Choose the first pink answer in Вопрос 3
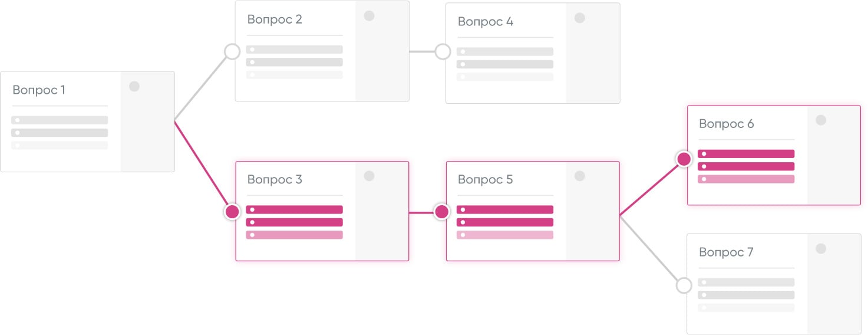868x335 pixels. click(294, 209)
